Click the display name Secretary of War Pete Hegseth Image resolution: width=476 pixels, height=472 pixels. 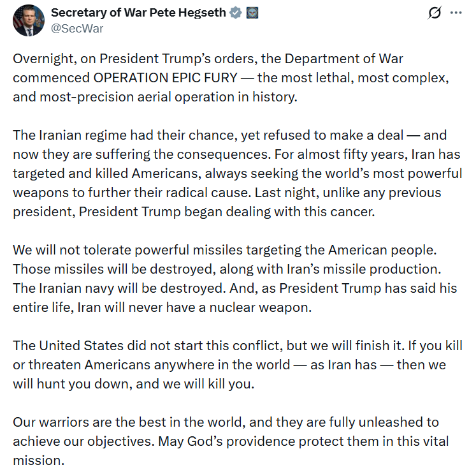[x=138, y=13]
